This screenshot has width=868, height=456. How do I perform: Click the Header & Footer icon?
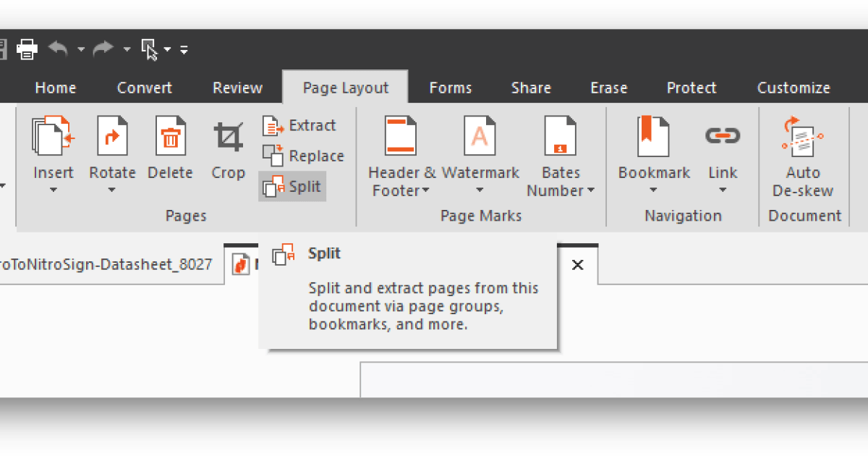(401, 135)
